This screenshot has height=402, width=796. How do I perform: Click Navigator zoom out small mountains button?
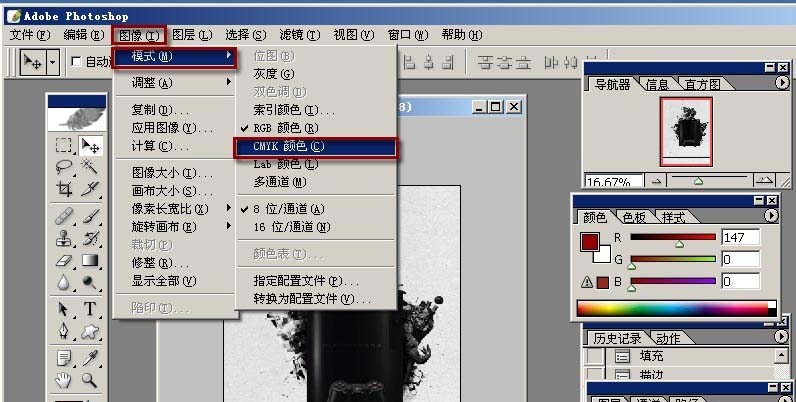657,181
